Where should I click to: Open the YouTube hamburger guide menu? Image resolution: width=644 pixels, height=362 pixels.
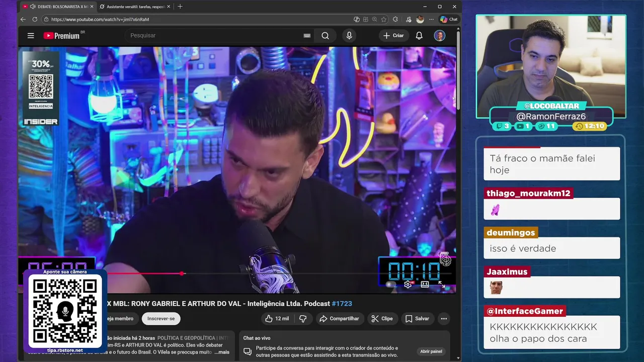click(31, 36)
